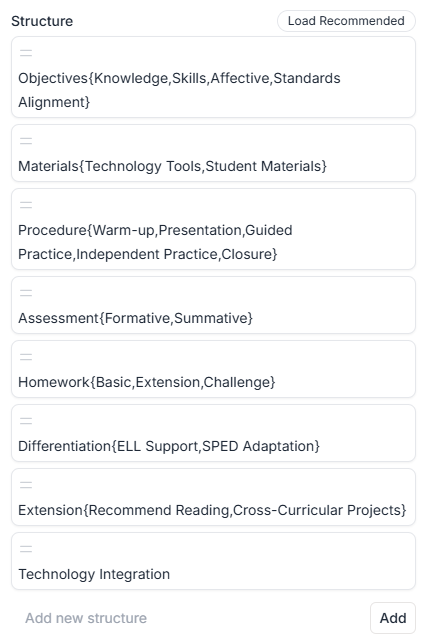
Task: Click the drag handle on Technology Integration item
Action: click(x=26, y=549)
